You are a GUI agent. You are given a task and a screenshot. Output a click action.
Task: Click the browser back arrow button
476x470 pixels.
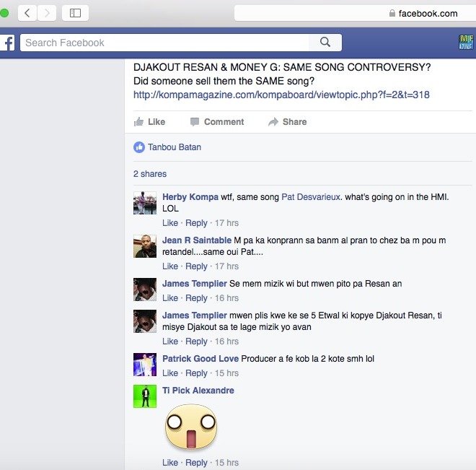[x=27, y=13]
